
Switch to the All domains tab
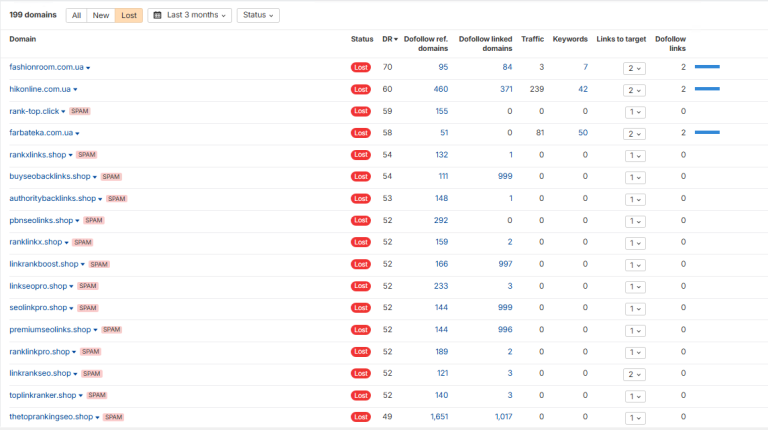point(76,15)
